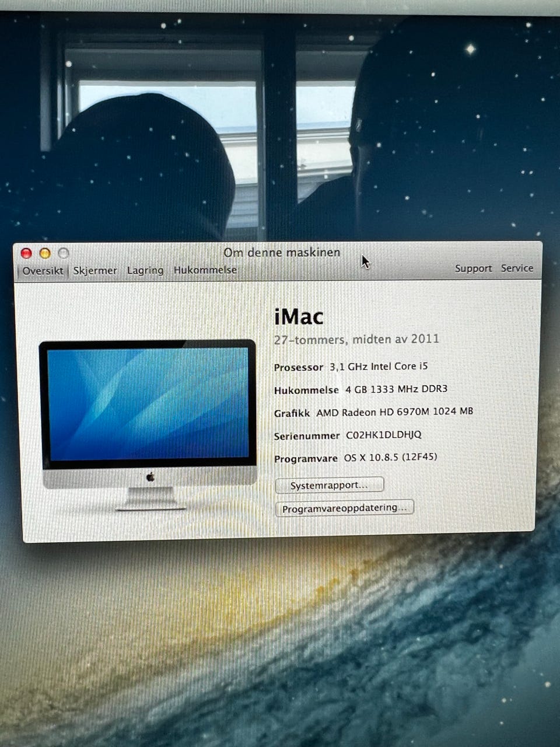Click the '4 GB 1333 MHz DDR3' text
The height and width of the screenshot is (747, 560).
[396, 389]
